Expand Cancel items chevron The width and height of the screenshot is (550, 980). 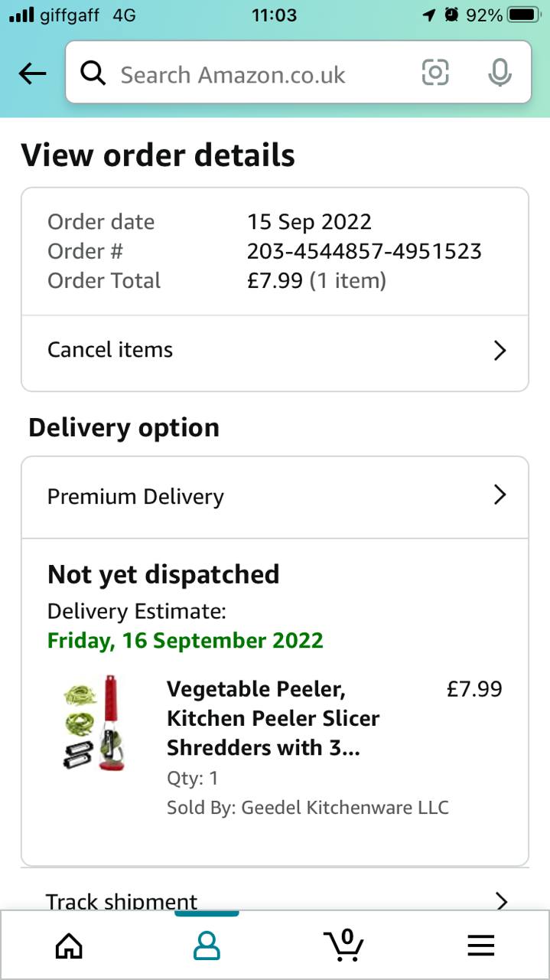pos(500,351)
